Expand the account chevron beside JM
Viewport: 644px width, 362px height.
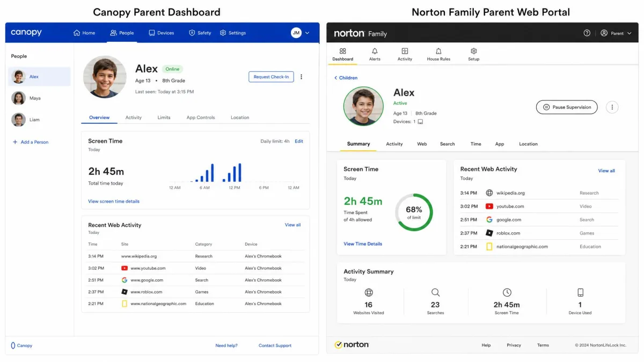pos(307,33)
